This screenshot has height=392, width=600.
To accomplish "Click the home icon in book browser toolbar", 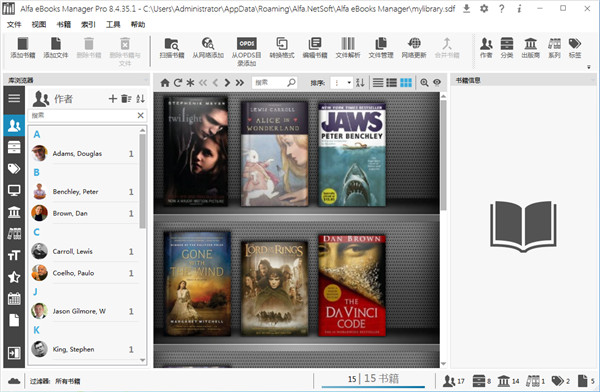I will (x=165, y=82).
